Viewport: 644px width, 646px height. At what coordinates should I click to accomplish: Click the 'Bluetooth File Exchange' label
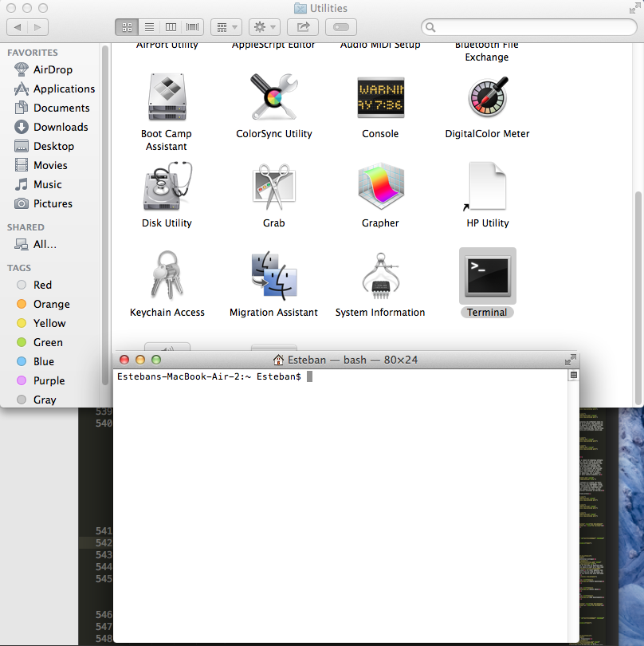487,51
